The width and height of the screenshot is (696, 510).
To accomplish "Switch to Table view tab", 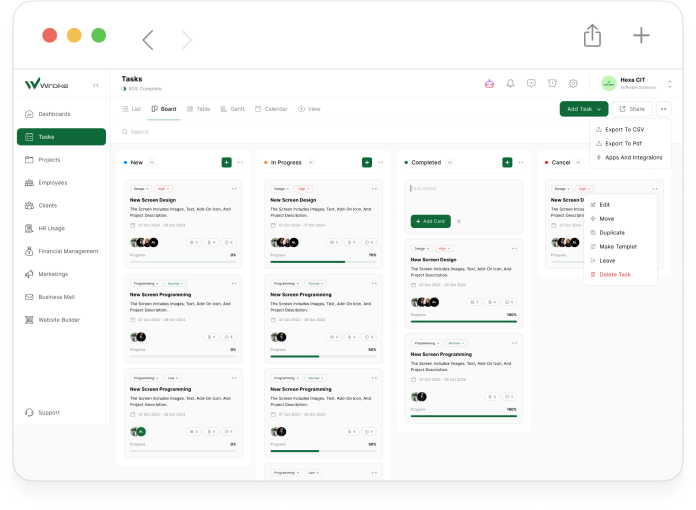I will click(198, 109).
